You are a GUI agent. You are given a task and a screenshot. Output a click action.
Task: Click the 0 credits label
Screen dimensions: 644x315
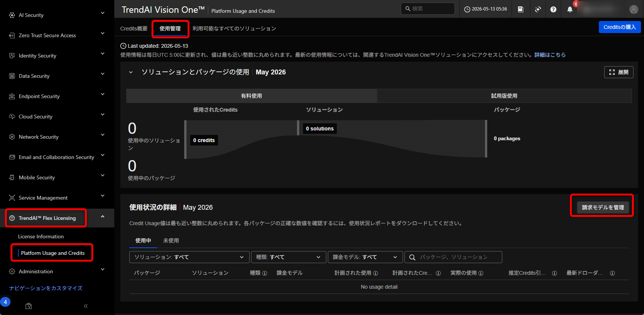(204, 140)
